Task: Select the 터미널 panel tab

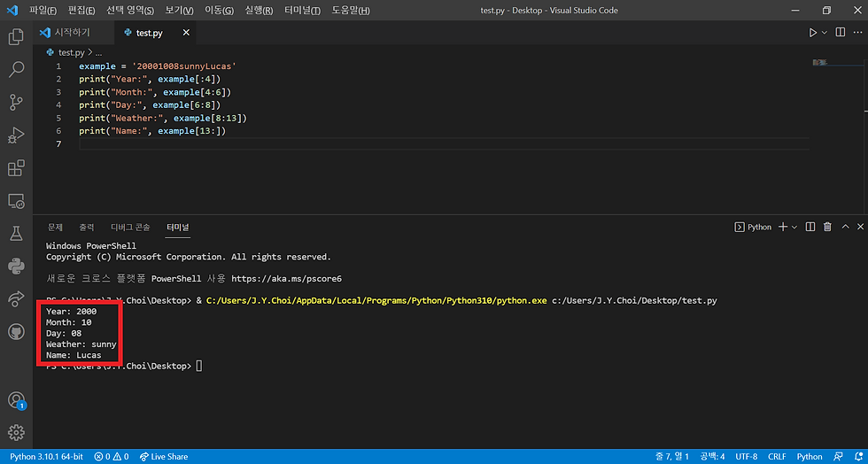Action: tap(178, 227)
